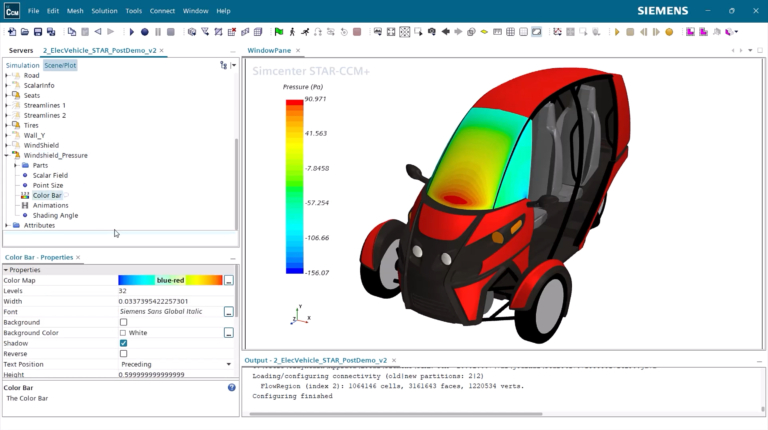Uncheck the Shadow checkbox
The image size is (768, 430).
click(x=123, y=343)
